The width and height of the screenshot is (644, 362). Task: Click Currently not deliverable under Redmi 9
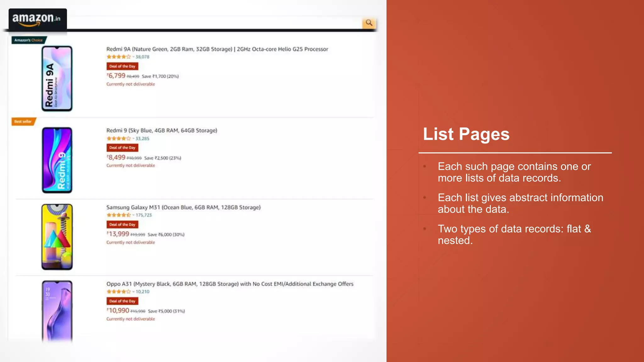click(130, 166)
